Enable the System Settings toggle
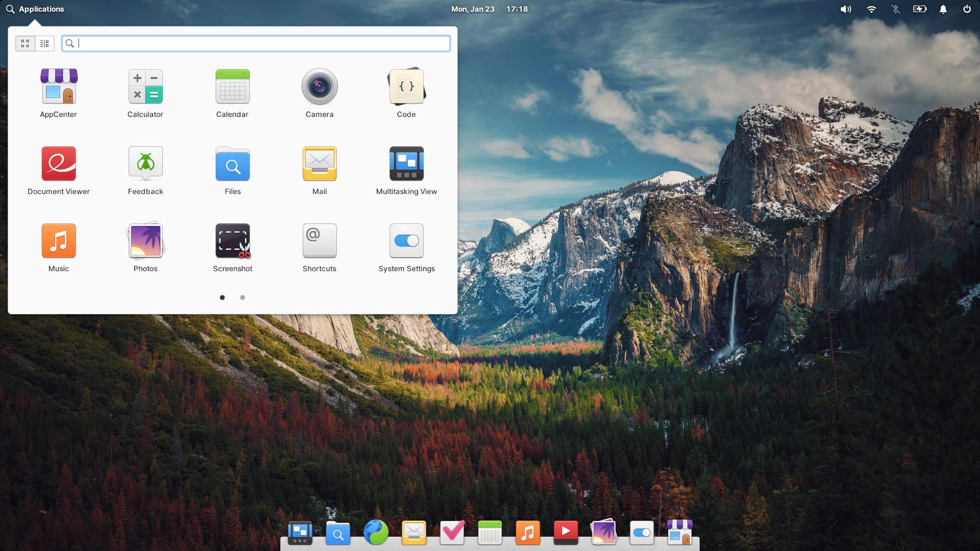 (406, 240)
